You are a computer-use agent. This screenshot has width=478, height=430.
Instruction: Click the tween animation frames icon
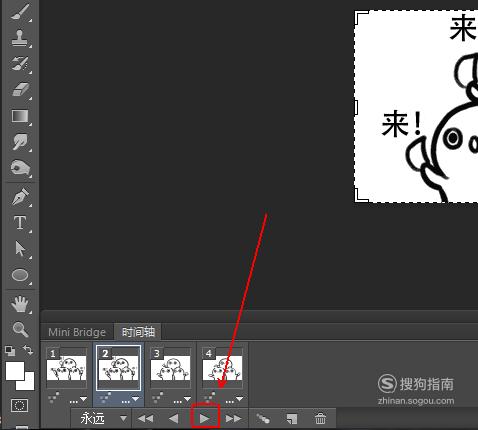[263, 418]
